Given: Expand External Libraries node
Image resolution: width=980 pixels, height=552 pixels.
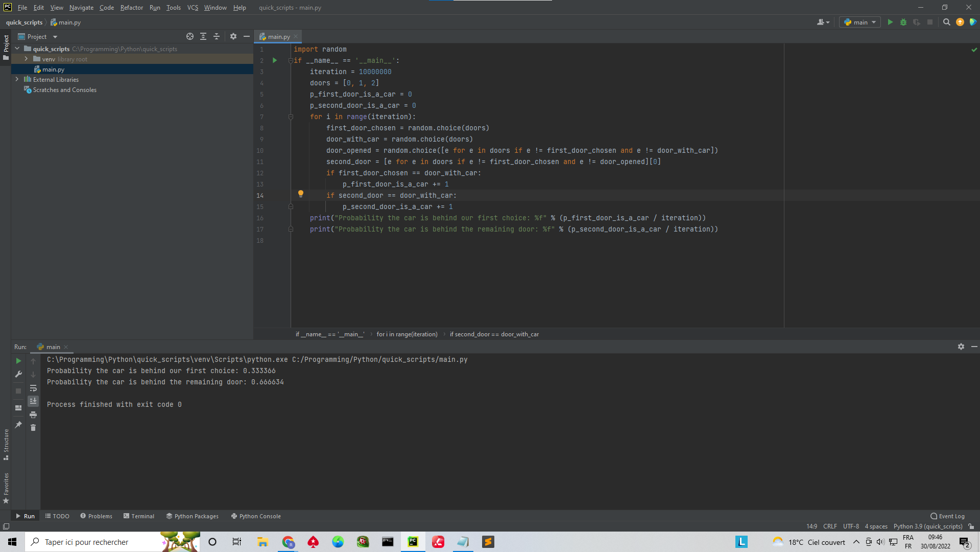Looking at the screenshot, I should (17, 79).
